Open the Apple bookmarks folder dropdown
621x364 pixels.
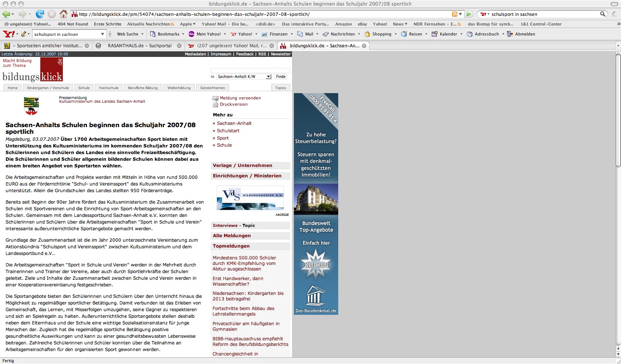coord(187,24)
